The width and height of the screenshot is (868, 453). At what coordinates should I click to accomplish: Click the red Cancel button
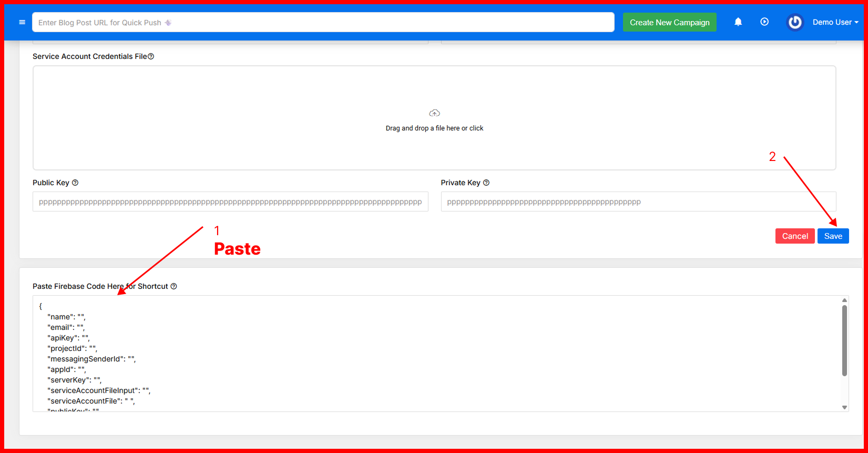pyautogui.click(x=795, y=236)
